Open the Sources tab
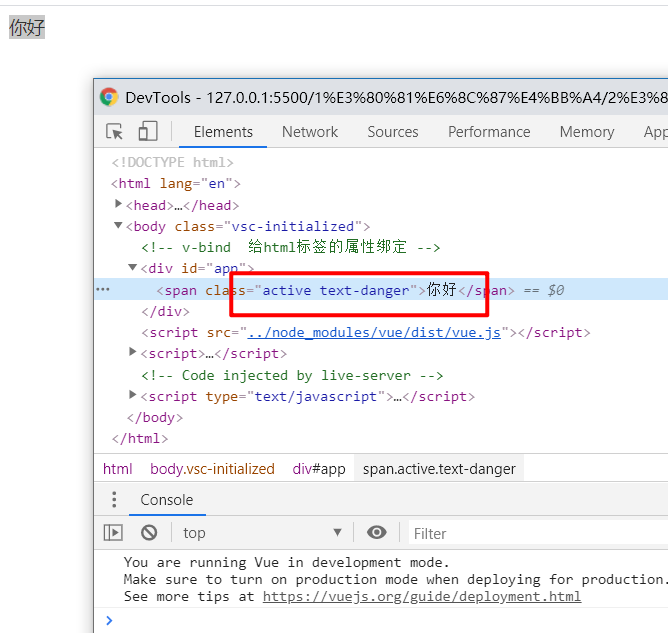This screenshot has width=668, height=633. [393, 132]
